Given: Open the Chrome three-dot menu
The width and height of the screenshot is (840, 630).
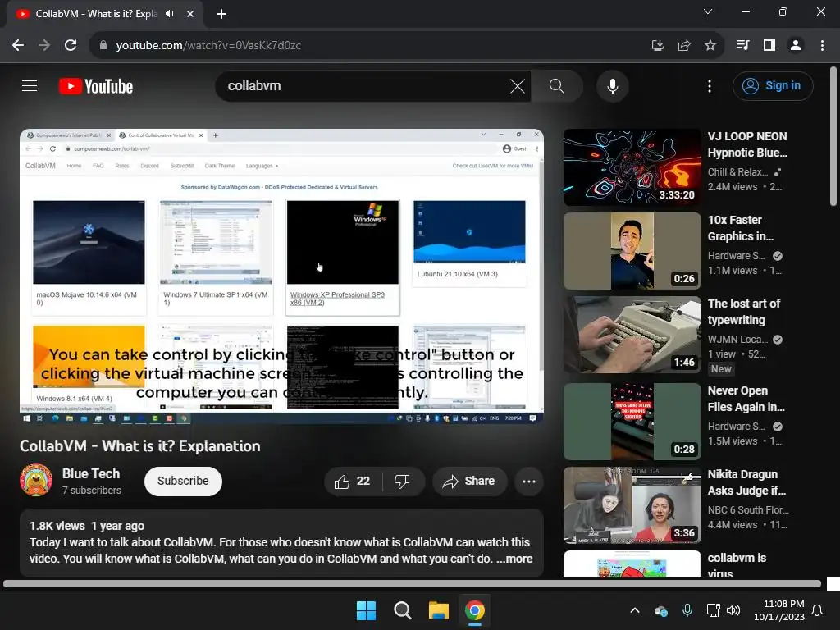Looking at the screenshot, I should pyautogui.click(x=822, y=46).
